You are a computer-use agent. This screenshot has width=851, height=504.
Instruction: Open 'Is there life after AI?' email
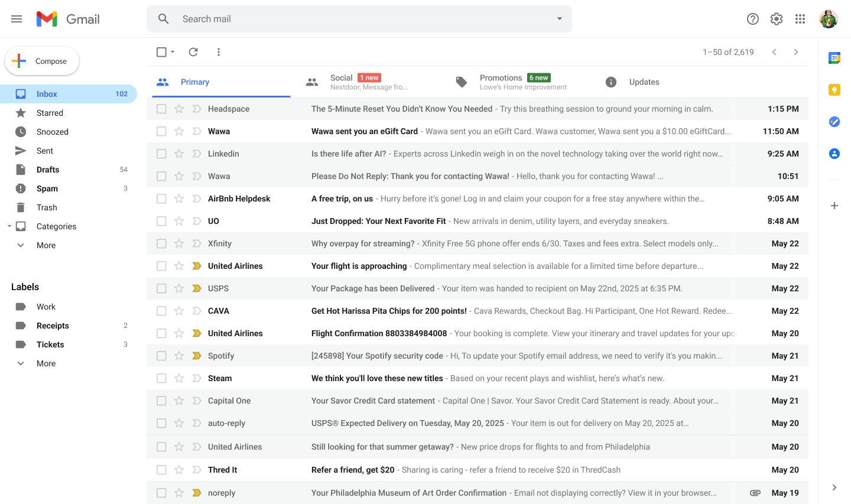pyautogui.click(x=478, y=154)
